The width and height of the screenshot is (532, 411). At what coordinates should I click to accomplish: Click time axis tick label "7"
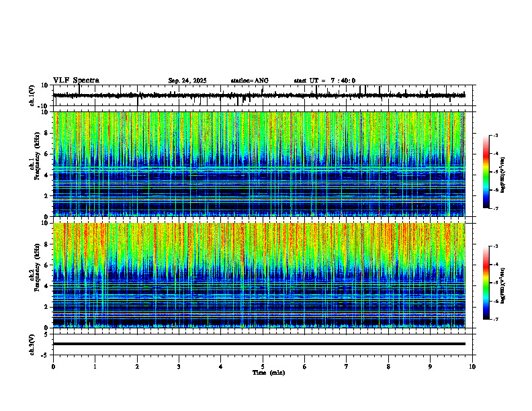347,367
